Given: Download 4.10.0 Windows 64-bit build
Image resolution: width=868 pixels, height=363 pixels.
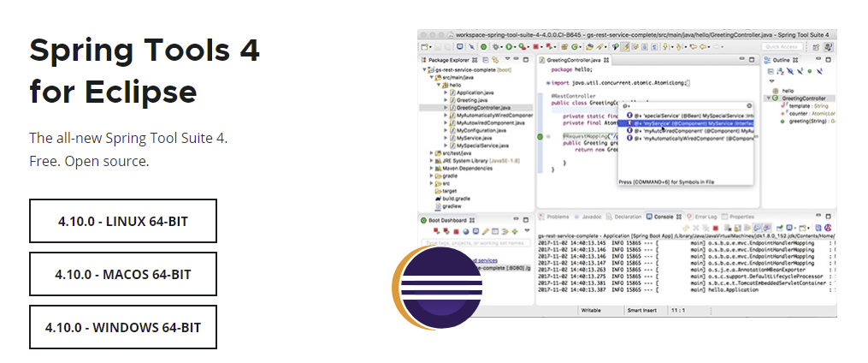Looking at the screenshot, I should tap(123, 327).
